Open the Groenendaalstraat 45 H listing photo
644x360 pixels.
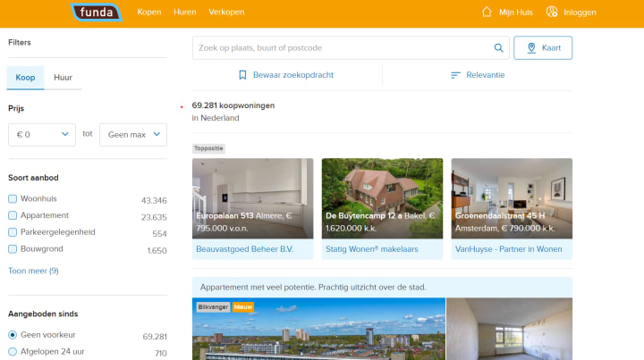click(x=512, y=198)
